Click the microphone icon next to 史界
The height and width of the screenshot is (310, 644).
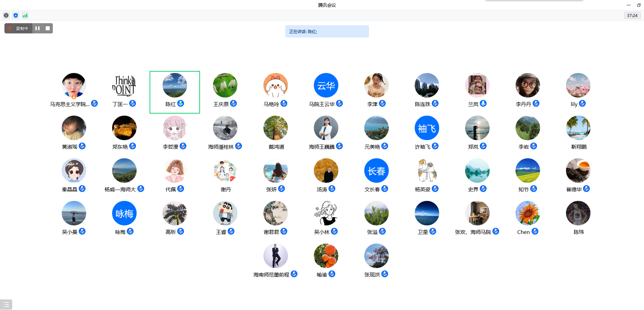[x=483, y=189]
